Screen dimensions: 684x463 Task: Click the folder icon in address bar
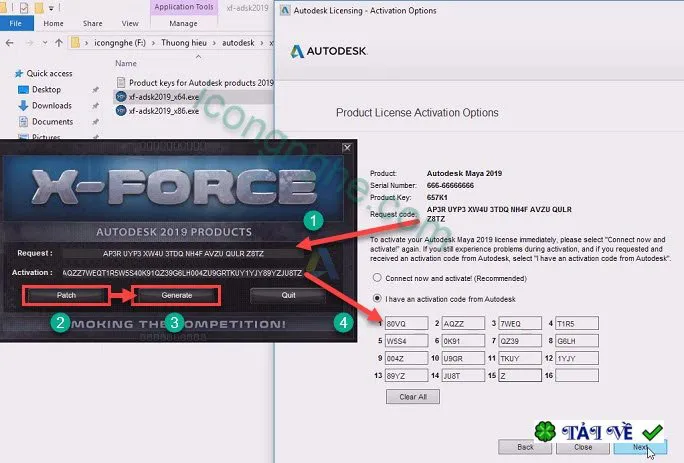pos(75,43)
